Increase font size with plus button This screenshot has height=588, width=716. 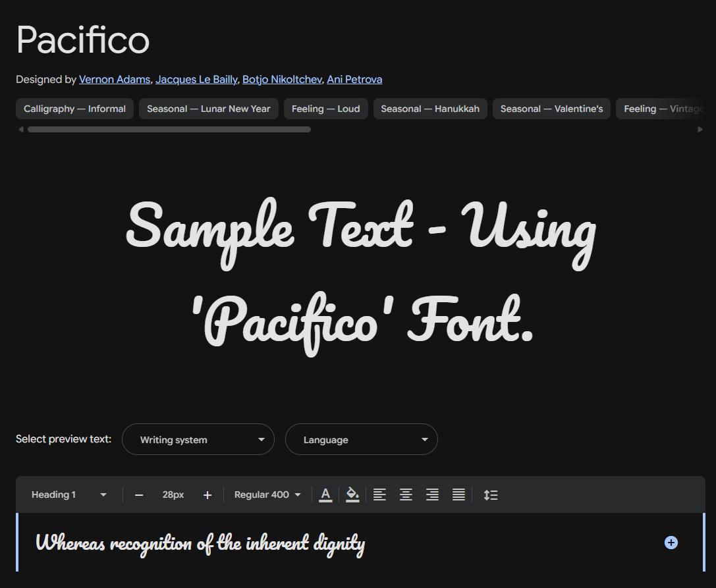(x=207, y=495)
